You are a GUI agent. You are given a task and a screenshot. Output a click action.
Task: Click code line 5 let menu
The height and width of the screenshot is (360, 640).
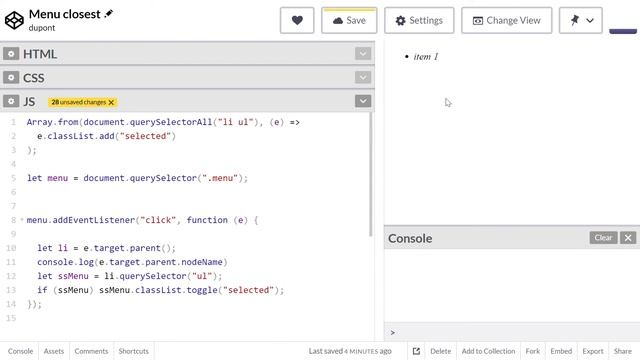coord(137,178)
